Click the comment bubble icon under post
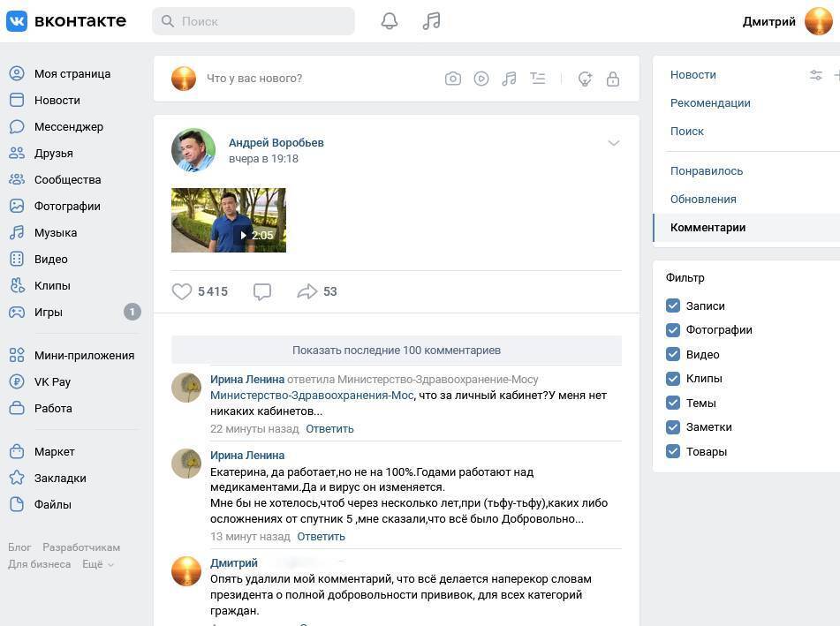 click(261, 291)
